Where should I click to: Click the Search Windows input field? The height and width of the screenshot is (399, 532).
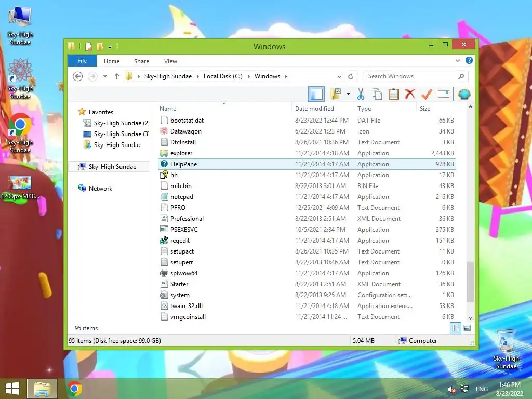click(410, 76)
